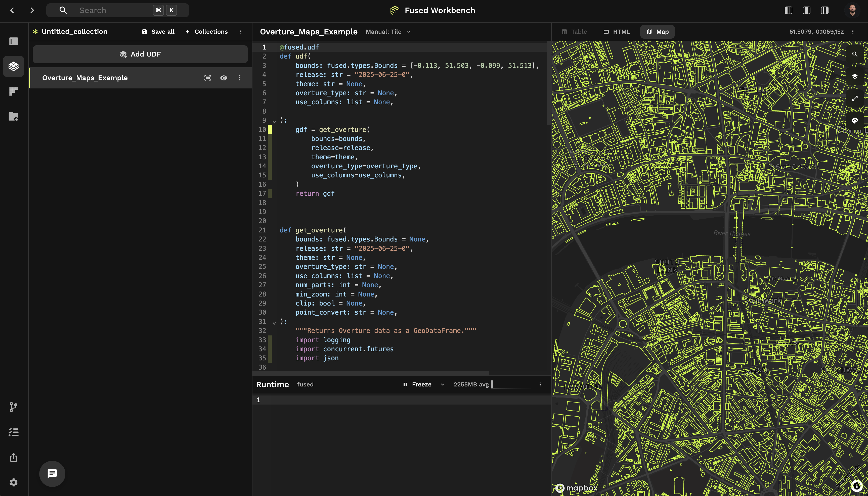Open Untitled_collection more options menu

click(x=241, y=32)
